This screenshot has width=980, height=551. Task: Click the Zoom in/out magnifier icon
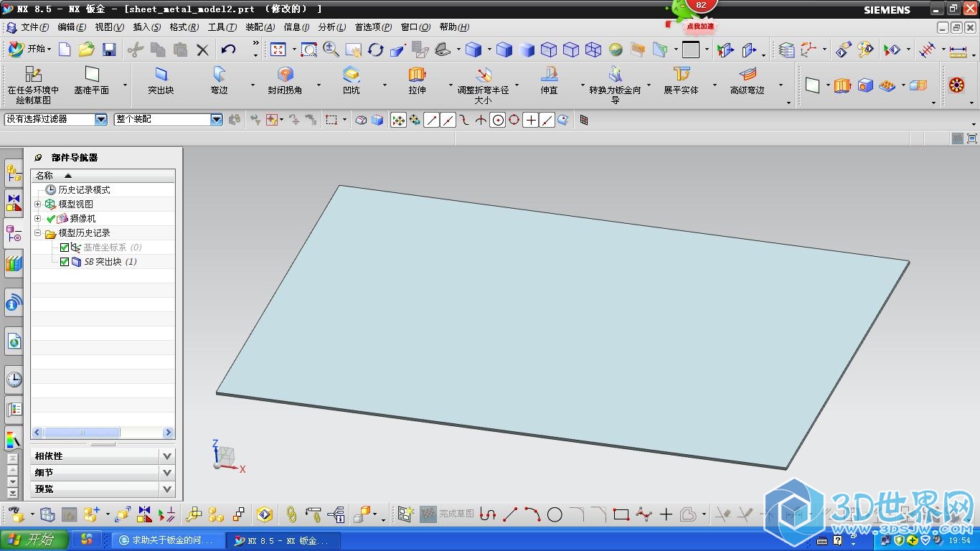pyautogui.click(x=331, y=50)
